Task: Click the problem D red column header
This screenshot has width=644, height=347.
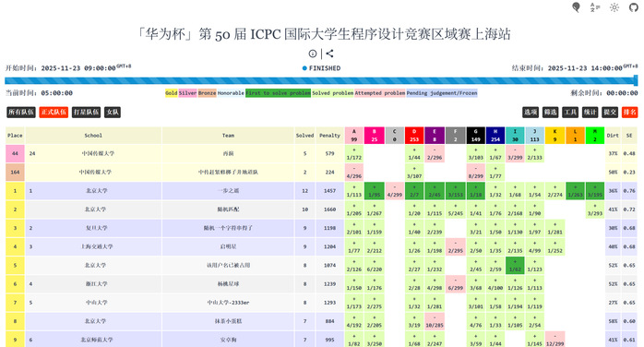Action: 414,136
